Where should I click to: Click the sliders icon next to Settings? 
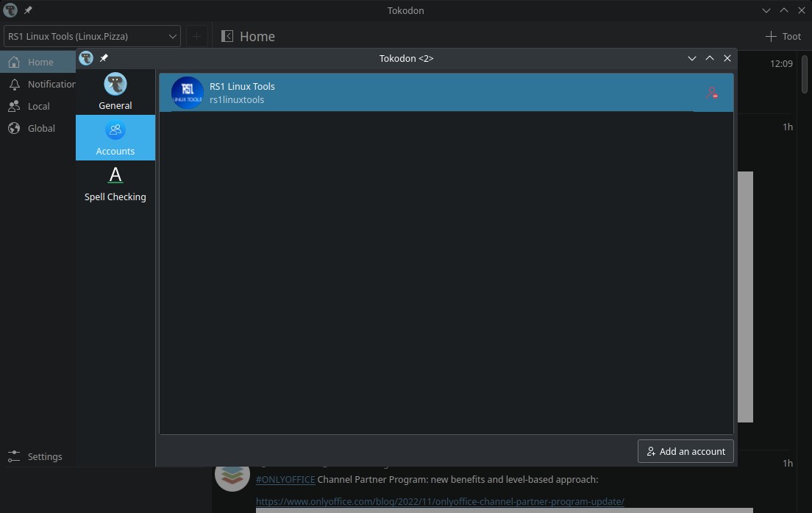click(14, 456)
